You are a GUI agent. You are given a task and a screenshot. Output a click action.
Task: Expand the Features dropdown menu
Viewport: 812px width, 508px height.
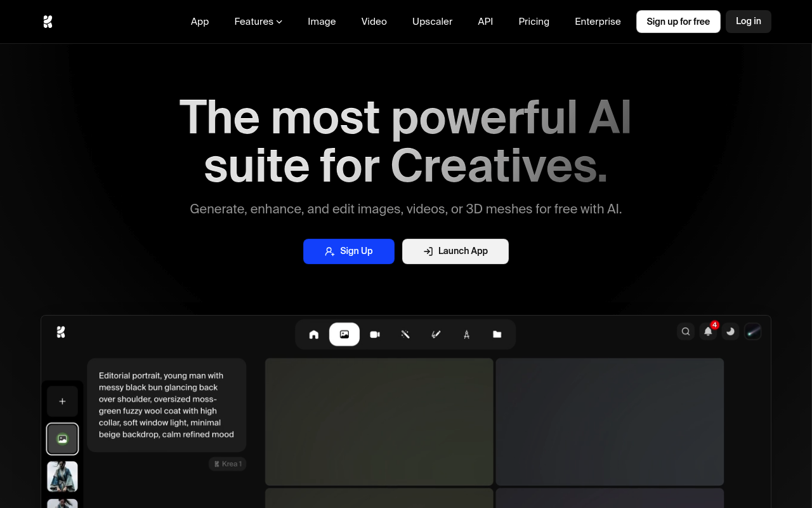click(258, 22)
